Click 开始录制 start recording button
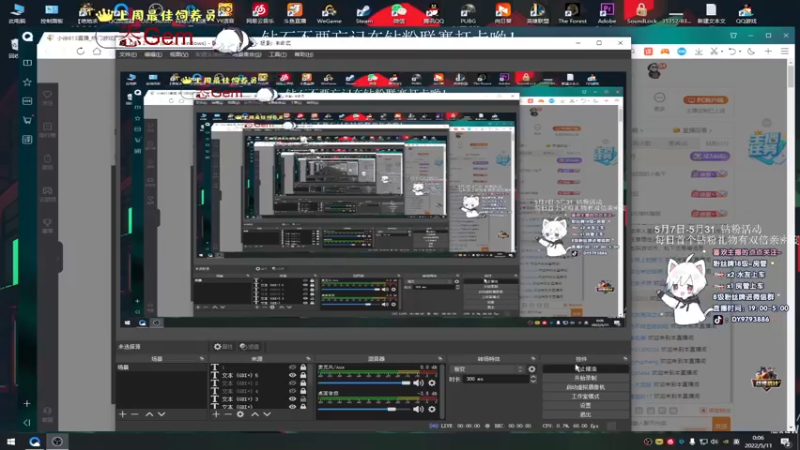This screenshot has width=800, height=450. tap(585, 378)
